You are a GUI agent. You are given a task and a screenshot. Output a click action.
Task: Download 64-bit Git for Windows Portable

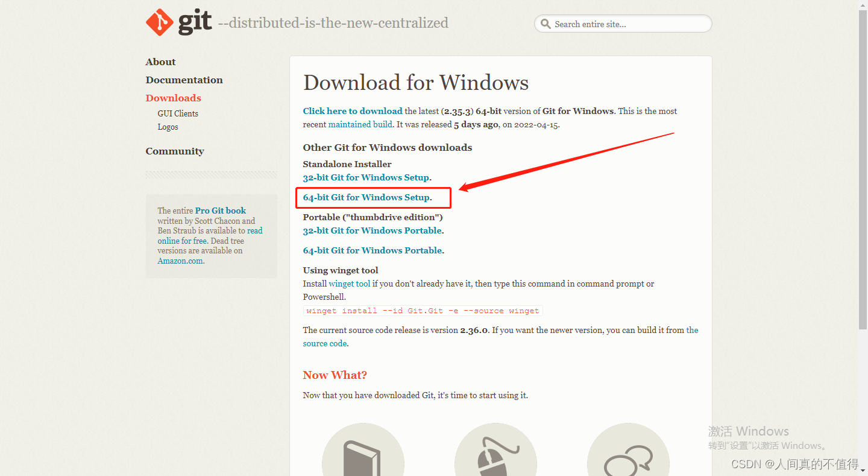point(373,250)
